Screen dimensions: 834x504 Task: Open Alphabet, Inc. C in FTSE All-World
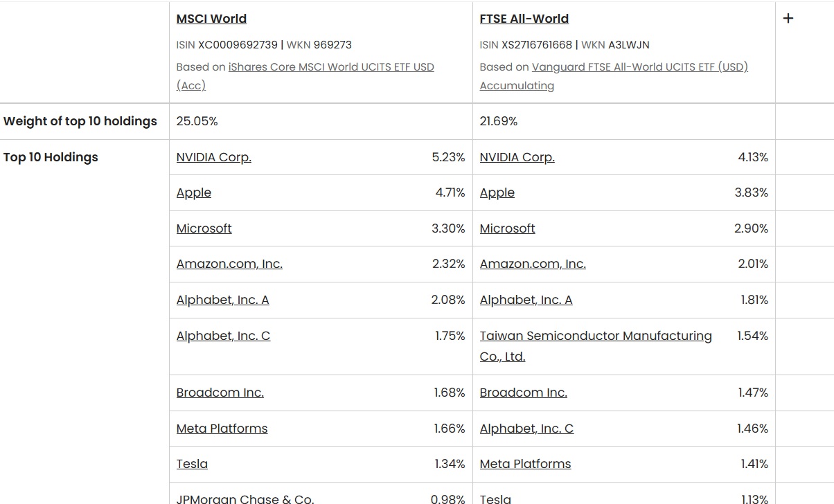point(526,429)
